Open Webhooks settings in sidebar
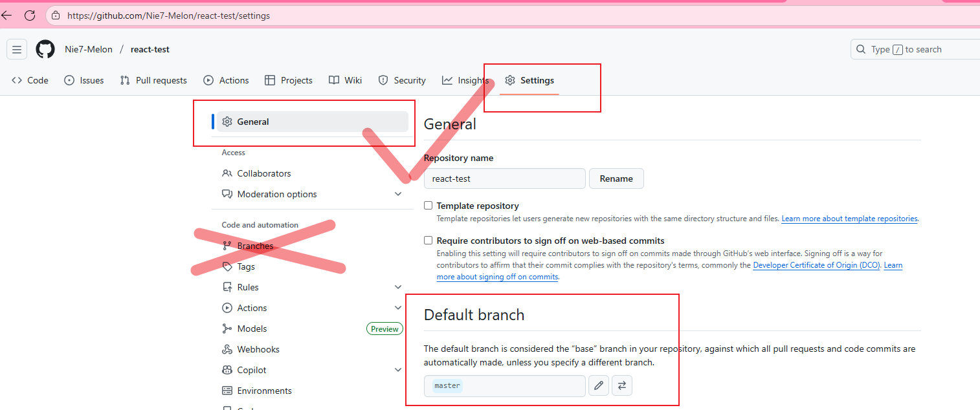The width and height of the screenshot is (980, 410). pyautogui.click(x=258, y=349)
